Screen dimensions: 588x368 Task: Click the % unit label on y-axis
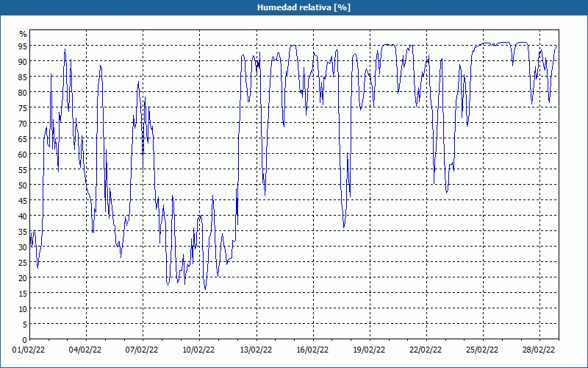(x=24, y=34)
